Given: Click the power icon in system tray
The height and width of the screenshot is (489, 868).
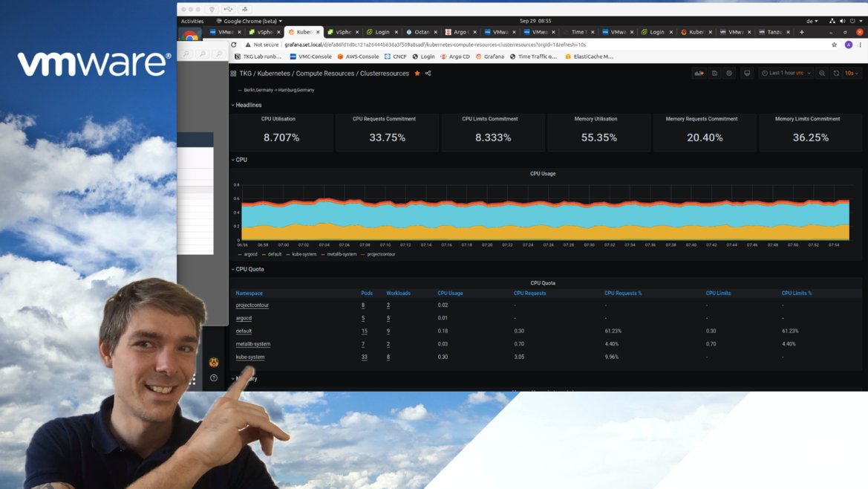Looking at the screenshot, I should point(852,21).
